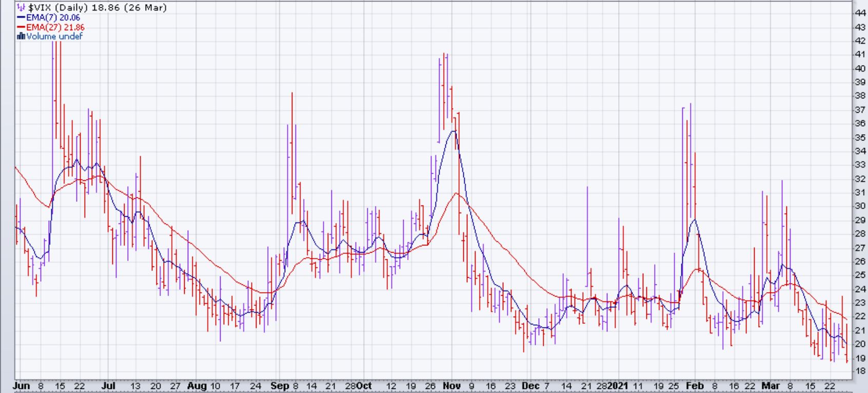Click the "Sep" month label on time axis
The width and height of the screenshot is (868, 393).
[x=279, y=386]
